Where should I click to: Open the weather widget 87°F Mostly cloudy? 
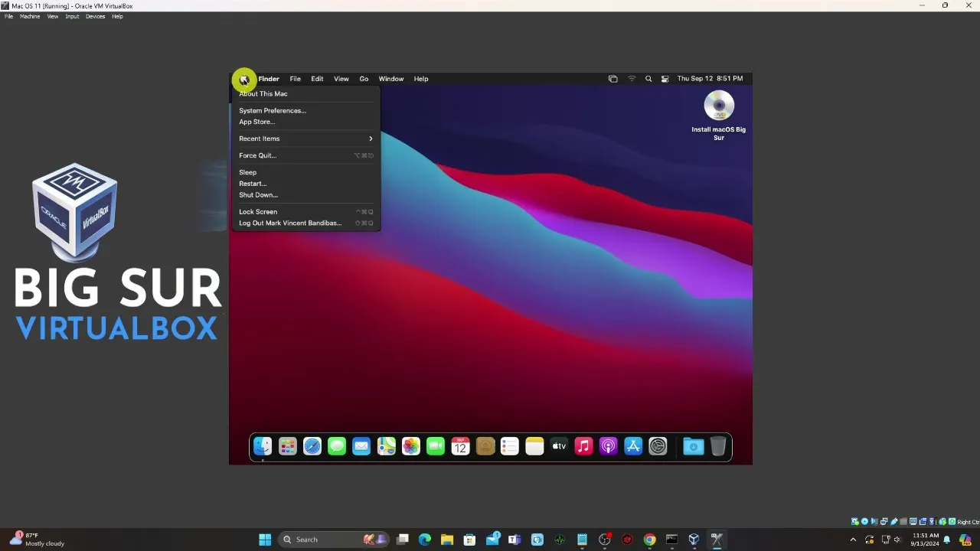pyautogui.click(x=38, y=540)
